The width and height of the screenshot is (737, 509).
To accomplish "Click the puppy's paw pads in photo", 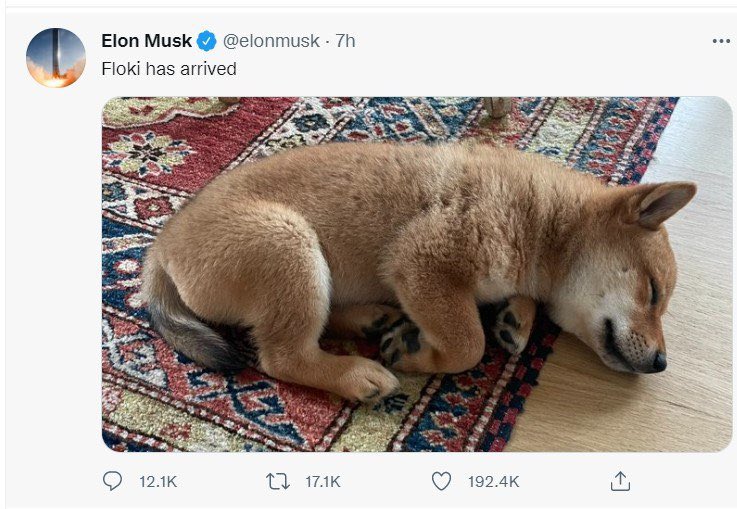I will tap(400, 340).
